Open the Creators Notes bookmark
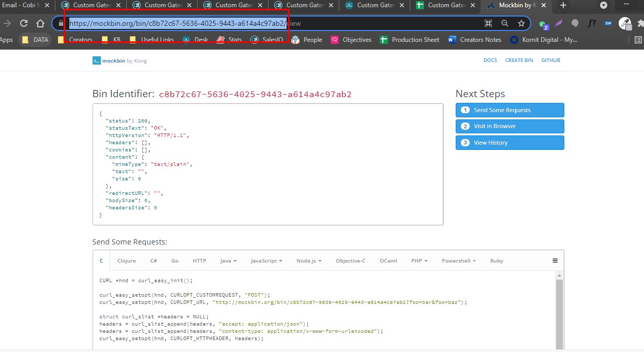Screen dimensions: 644x352 474,40
